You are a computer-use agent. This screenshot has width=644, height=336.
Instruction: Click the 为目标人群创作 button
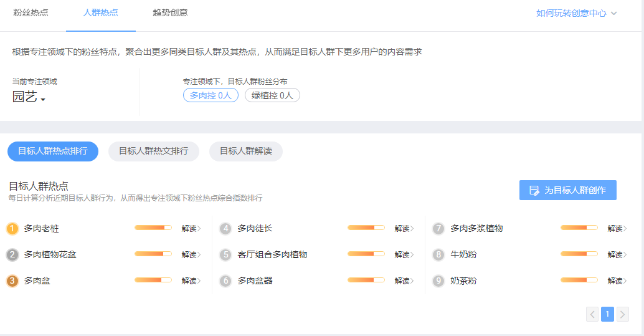click(x=567, y=190)
